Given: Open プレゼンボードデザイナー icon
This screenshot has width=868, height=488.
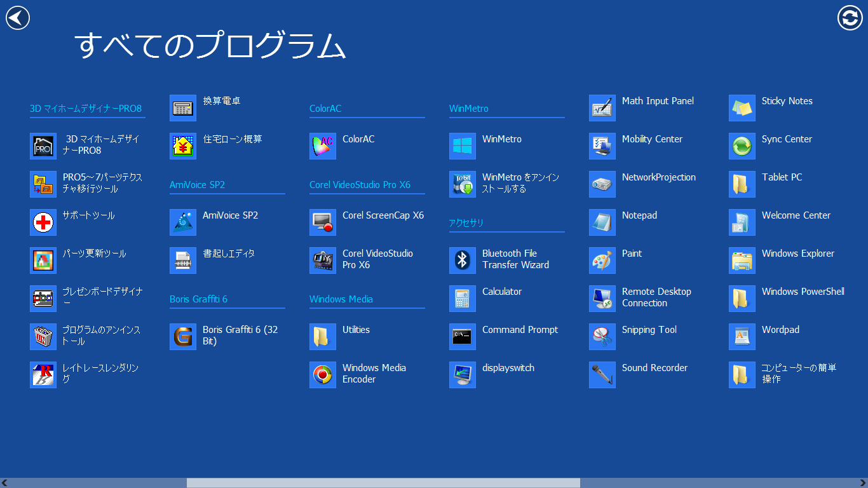Looking at the screenshot, I should (x=43, y=299).
